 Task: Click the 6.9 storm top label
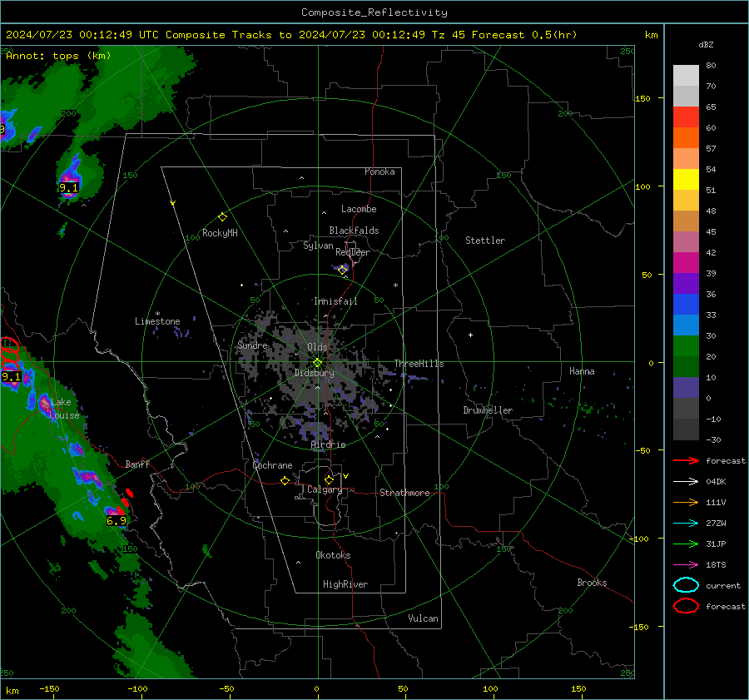click(x=116, y=521)
